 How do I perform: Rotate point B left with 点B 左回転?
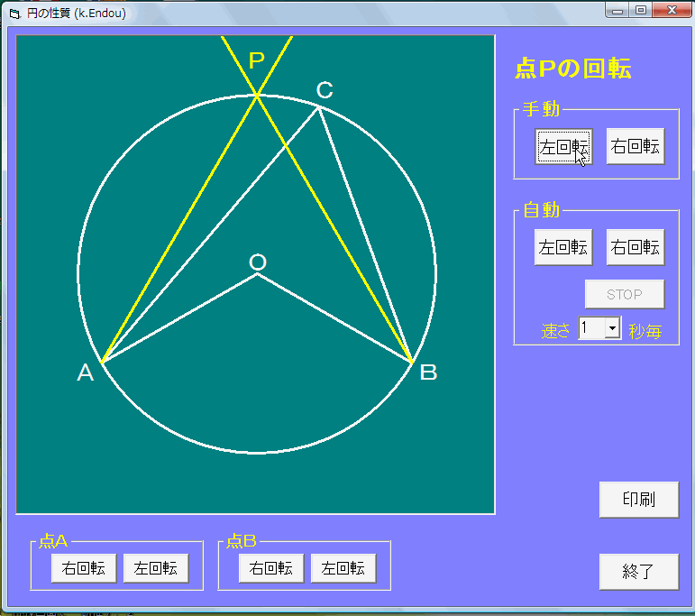point(343,568)
